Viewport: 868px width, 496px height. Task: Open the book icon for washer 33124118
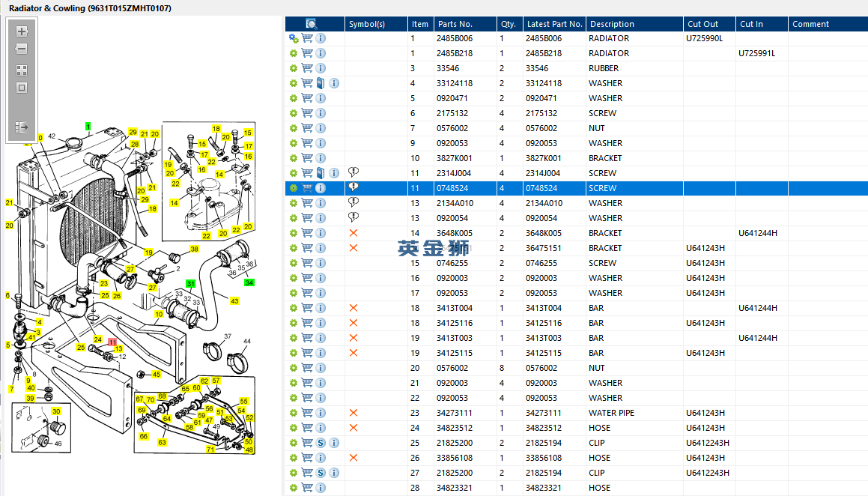pyautogui.click(x=321, y=83)
